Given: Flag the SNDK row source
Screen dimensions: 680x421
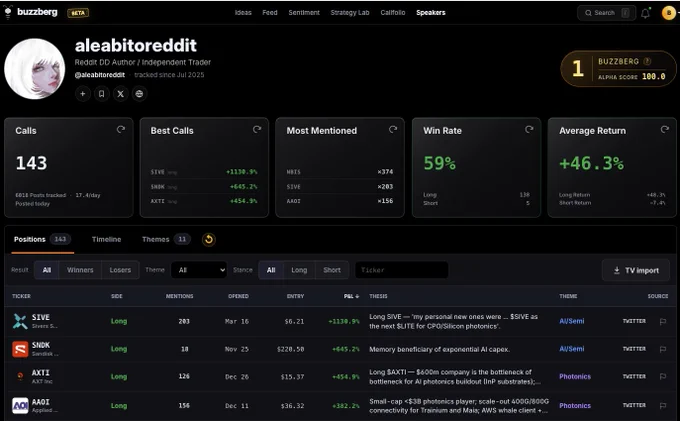Looking at the screenshot, I should (663, 349).
